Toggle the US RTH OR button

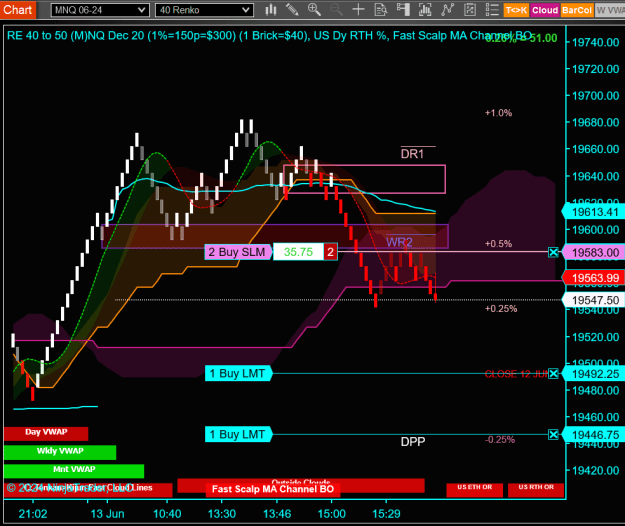(536, 489)
